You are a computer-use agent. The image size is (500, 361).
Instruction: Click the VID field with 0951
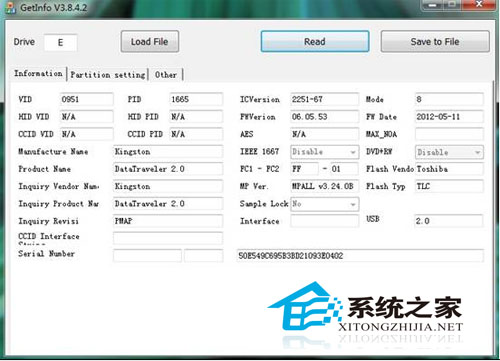[x=87, y=99]
